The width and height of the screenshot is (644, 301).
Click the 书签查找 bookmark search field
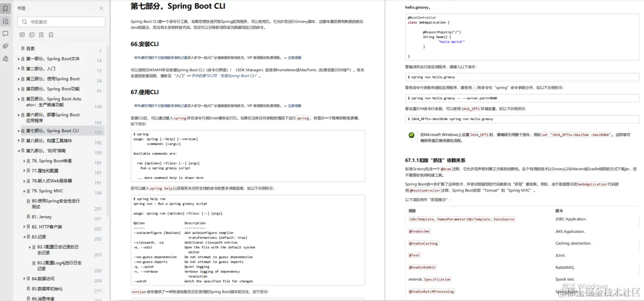coord(61,22)
